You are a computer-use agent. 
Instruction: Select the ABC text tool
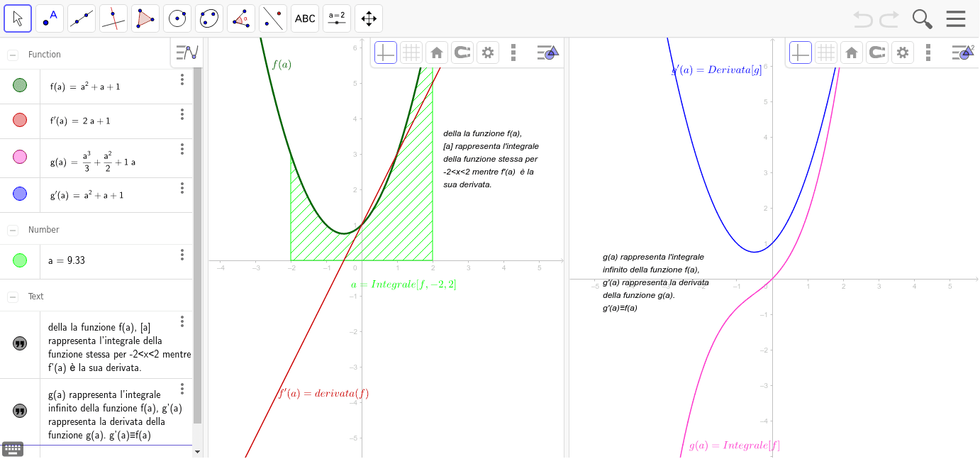[x=305, y=18]
